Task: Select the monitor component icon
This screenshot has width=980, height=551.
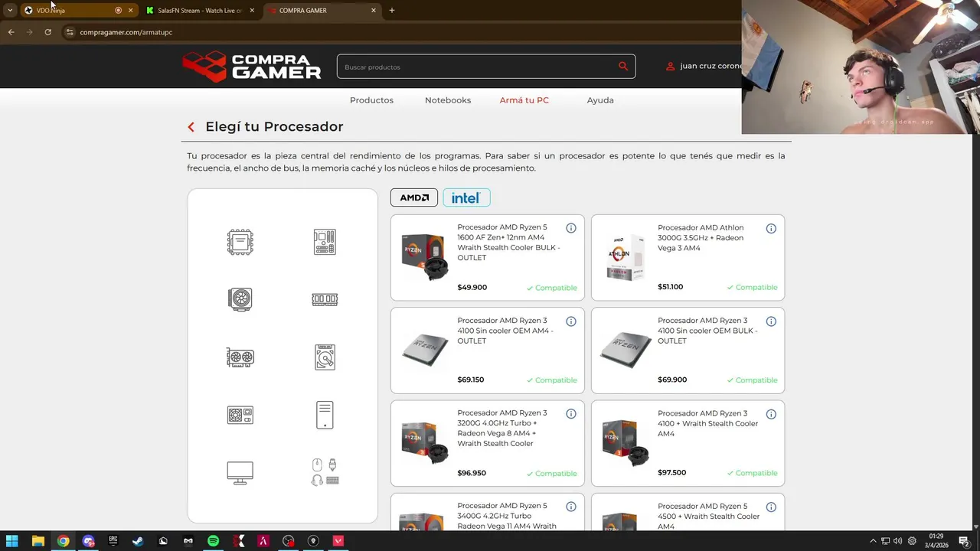Action: (240, 473)
